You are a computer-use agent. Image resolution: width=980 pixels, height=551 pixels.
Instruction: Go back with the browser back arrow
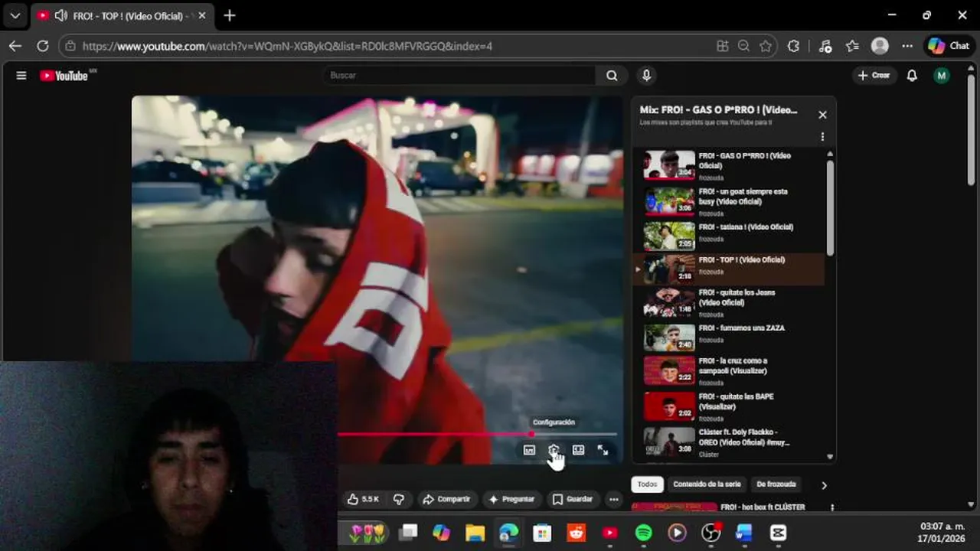[15, 46]
